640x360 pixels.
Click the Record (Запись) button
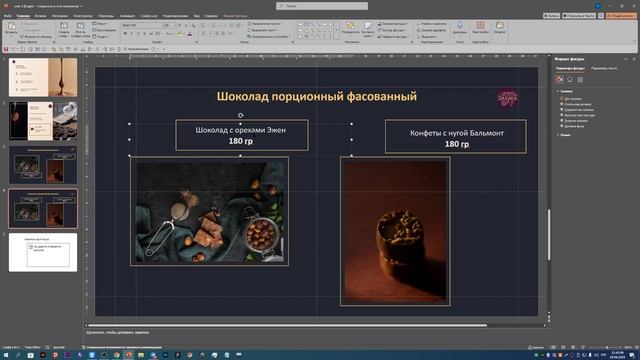(x=551, y=16)
